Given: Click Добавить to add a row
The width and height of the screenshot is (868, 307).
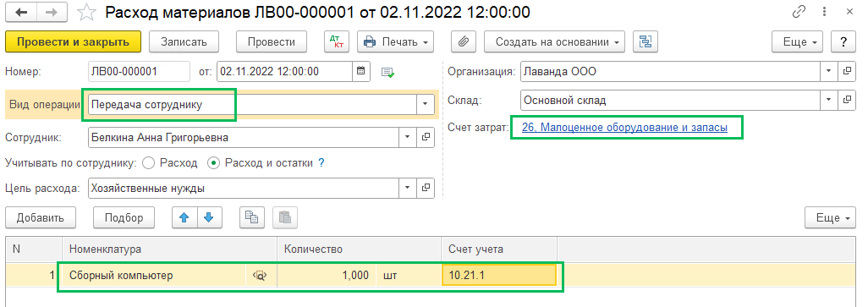Looking at the screenshot, I should [40, 217].
